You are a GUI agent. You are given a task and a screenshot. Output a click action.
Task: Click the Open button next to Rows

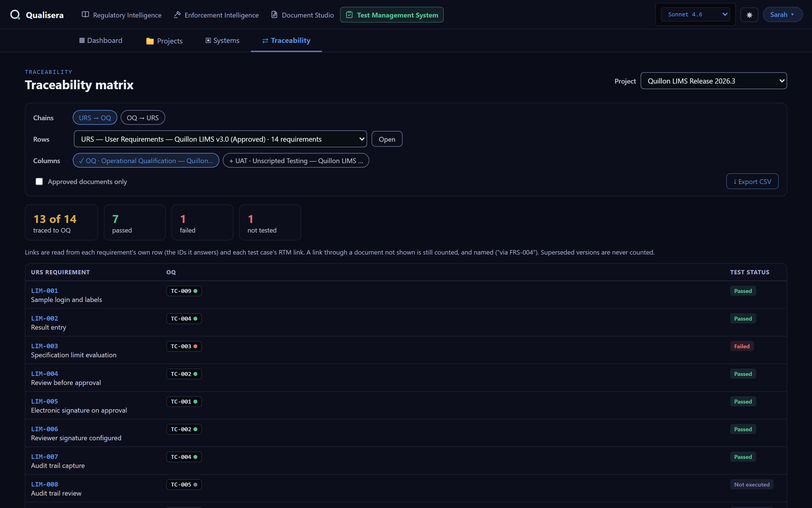pos(387,139)
